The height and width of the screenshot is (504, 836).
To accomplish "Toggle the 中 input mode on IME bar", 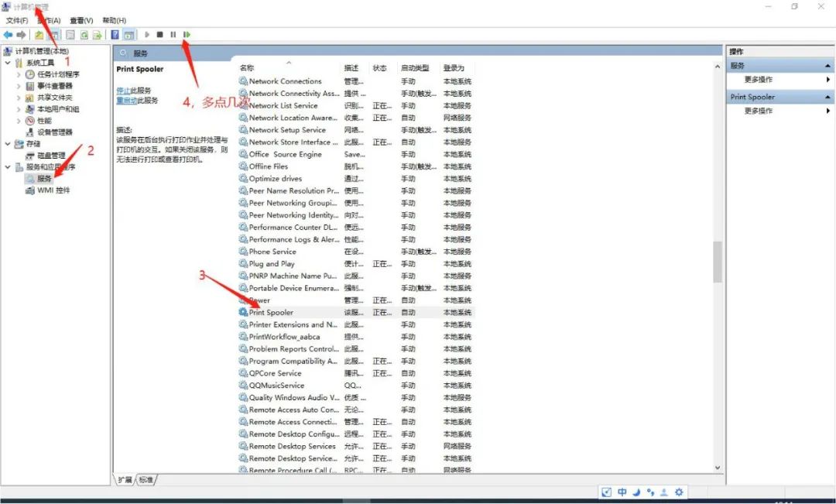I will click(x=622, y=492).
